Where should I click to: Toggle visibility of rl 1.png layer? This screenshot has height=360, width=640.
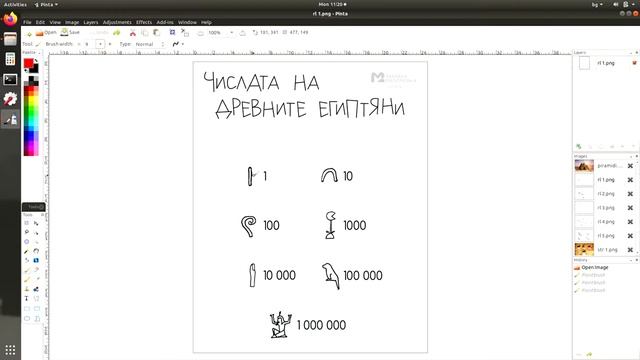634,63
